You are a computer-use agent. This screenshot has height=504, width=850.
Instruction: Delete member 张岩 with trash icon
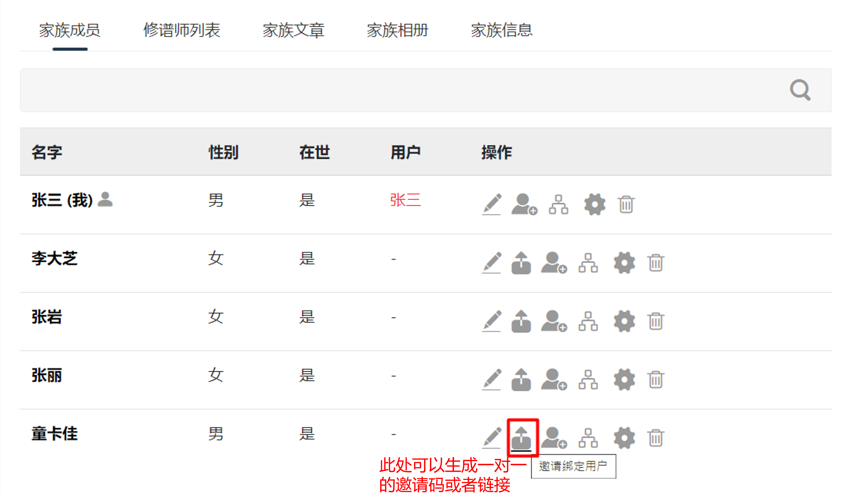[x=656, y=321]
